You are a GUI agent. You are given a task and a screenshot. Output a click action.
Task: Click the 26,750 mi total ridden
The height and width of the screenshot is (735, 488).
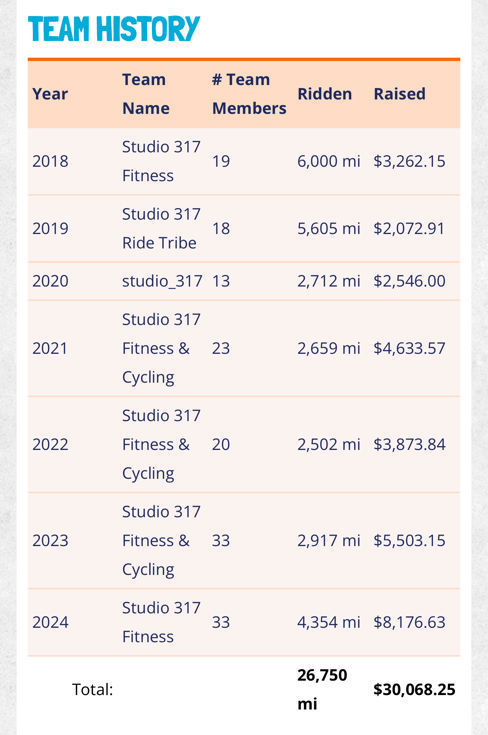tap(322, 690)
